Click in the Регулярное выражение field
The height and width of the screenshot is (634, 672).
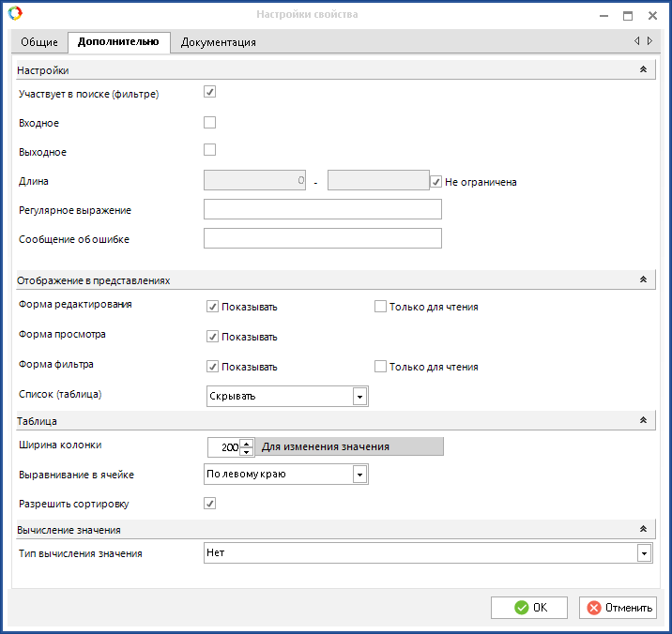(x=322, y=209)
